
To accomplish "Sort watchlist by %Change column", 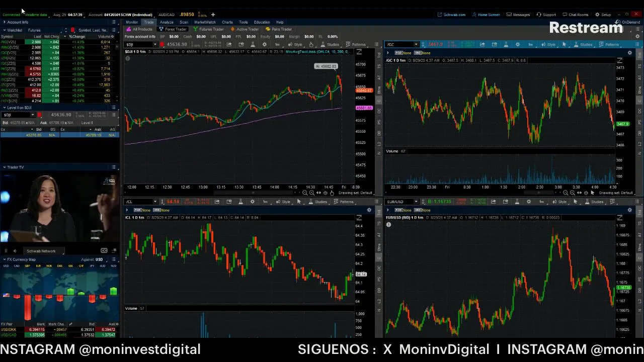I will tap(77, 37).
